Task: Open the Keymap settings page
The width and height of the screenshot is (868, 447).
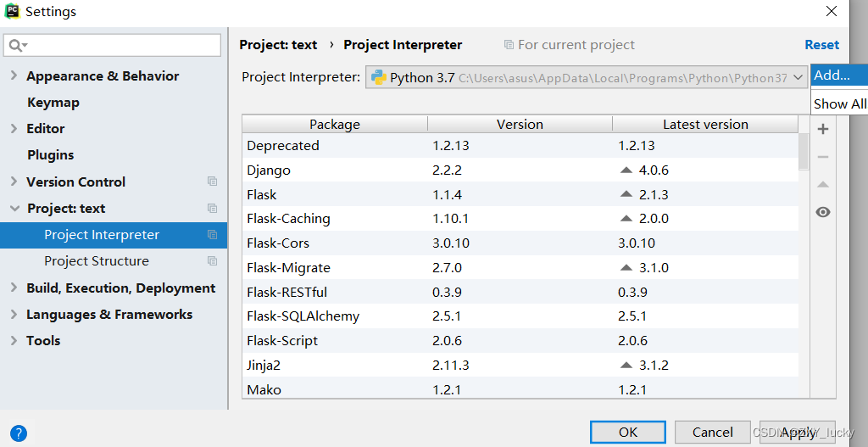Action: pyautogui.click(x=53, y=103)
